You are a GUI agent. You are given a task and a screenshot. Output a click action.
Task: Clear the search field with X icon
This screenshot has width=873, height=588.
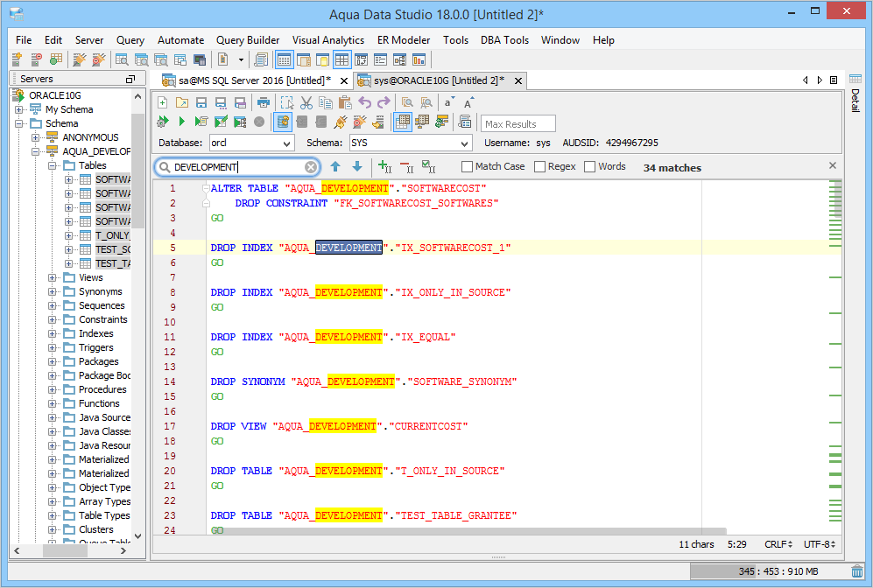point(311,167)
